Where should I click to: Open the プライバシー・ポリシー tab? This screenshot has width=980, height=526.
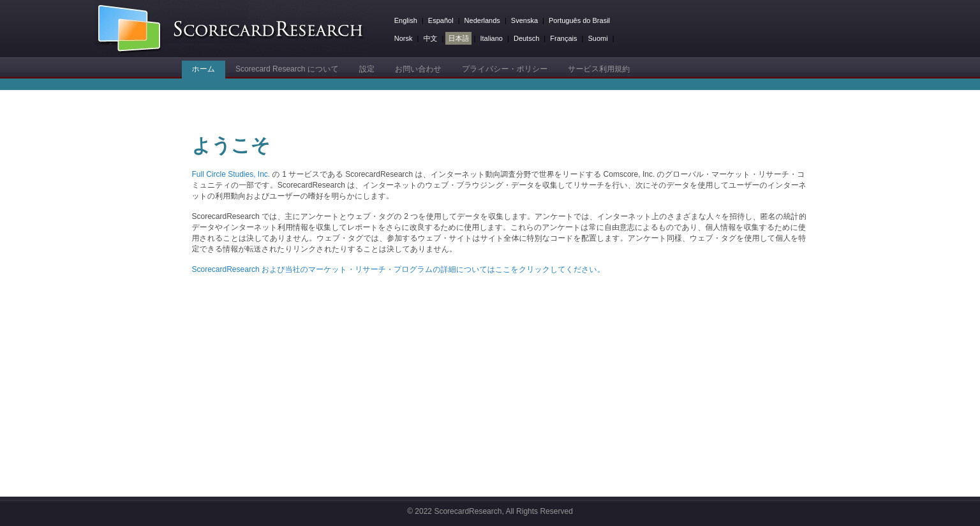coord(505,69)
